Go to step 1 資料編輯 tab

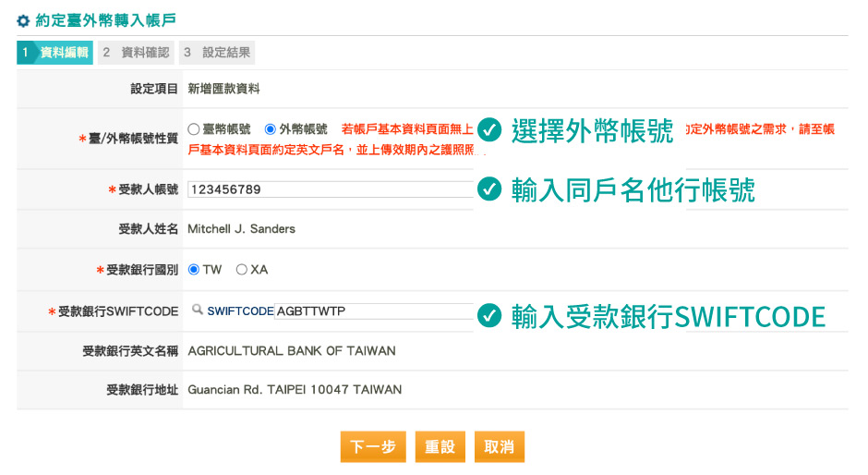pyautogui.click(x=55, y=53)
